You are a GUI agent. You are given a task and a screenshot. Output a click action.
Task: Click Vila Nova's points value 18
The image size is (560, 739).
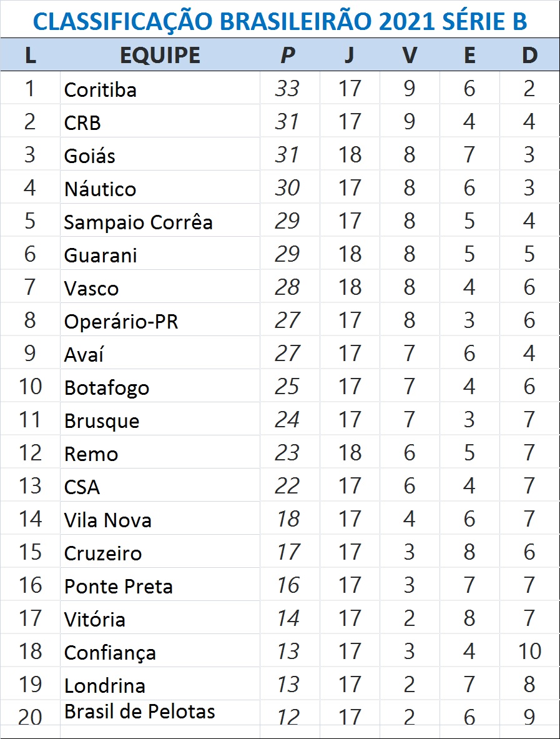tap(287, 519)
